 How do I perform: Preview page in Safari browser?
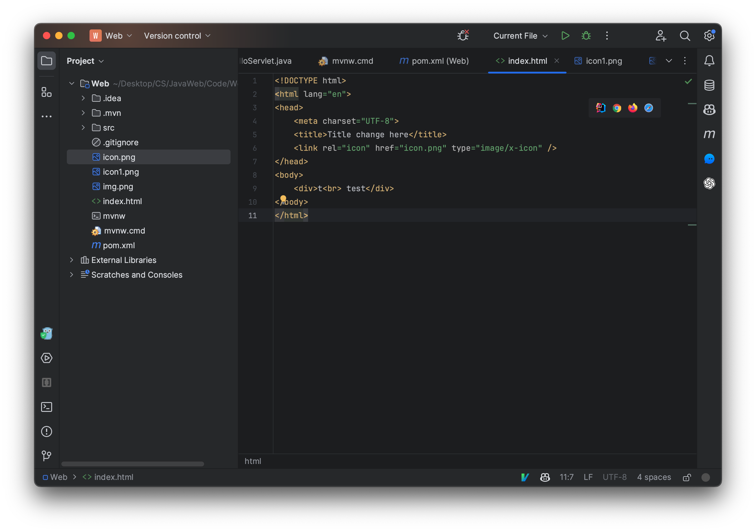coord(648,108)
